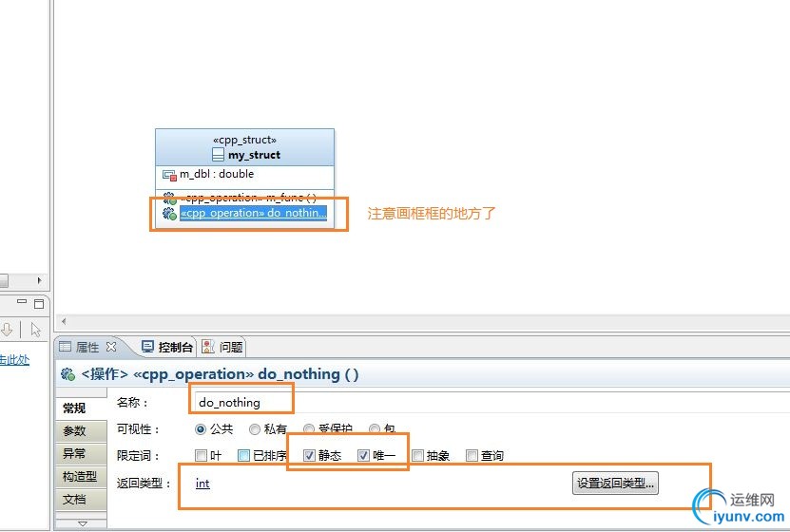The height and width of the screenshot is (532, 790).
Task: Click the m_dbl attribute icon
Action: coord(169,175)
